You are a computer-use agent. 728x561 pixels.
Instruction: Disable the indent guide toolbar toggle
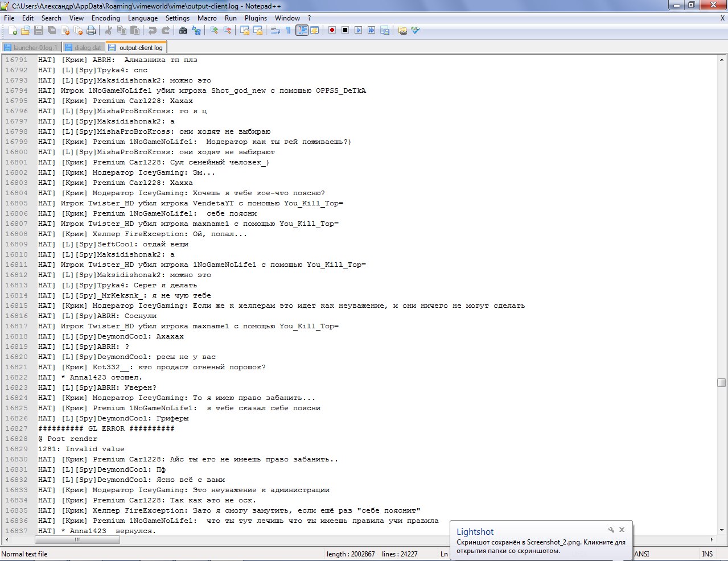[302, 31]
